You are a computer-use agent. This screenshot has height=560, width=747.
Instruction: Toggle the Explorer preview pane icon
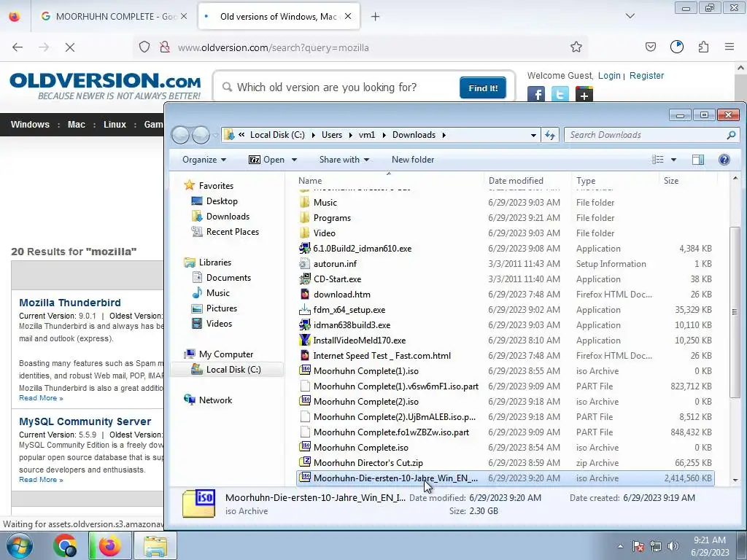tap(698, 160)
